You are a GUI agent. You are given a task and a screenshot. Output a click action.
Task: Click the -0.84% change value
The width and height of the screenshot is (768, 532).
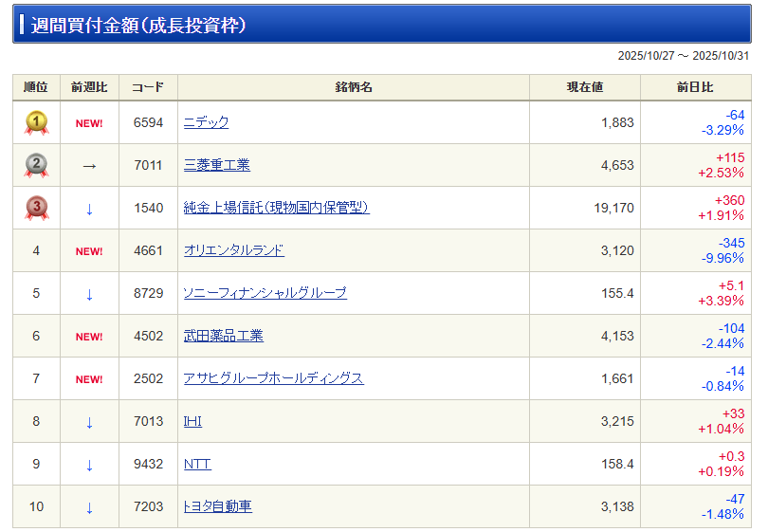point(722,386)
